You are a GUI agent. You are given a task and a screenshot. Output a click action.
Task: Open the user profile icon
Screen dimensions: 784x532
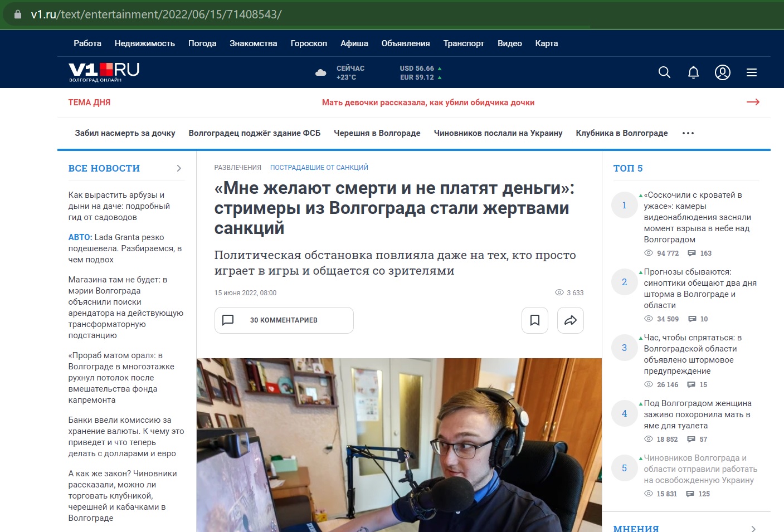click(x=722, y=72)
